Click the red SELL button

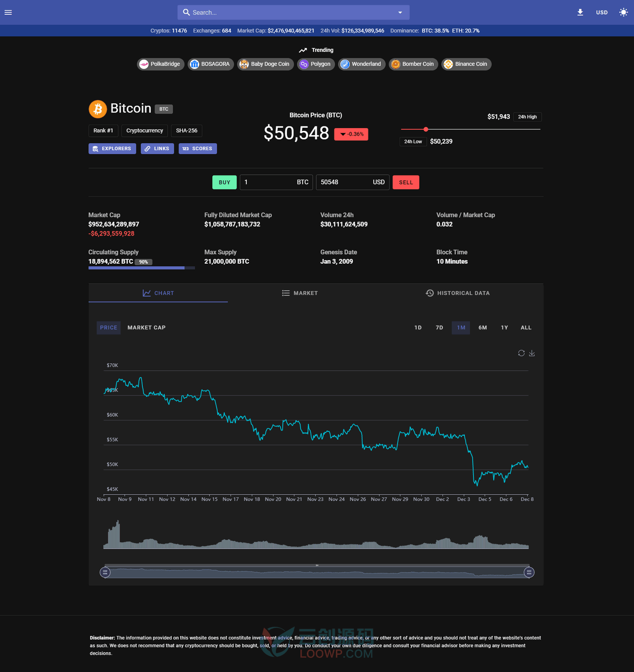click(x=406, y=182)
